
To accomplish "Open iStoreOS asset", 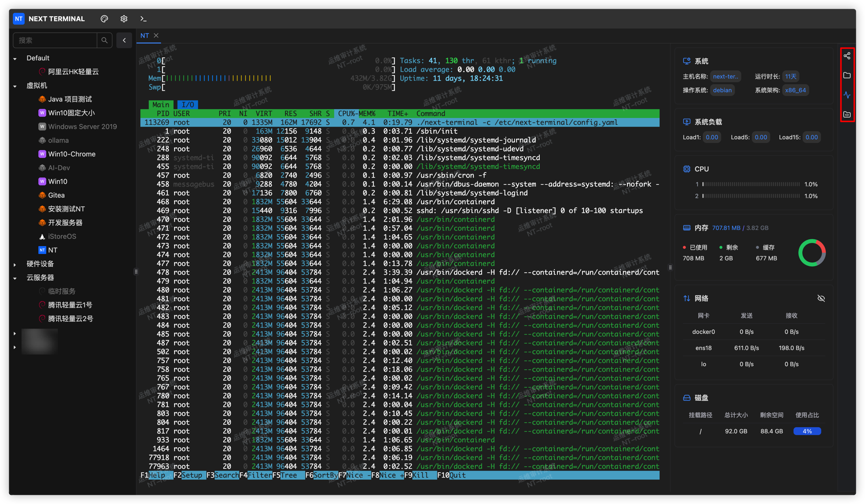I will click(62, 236).
